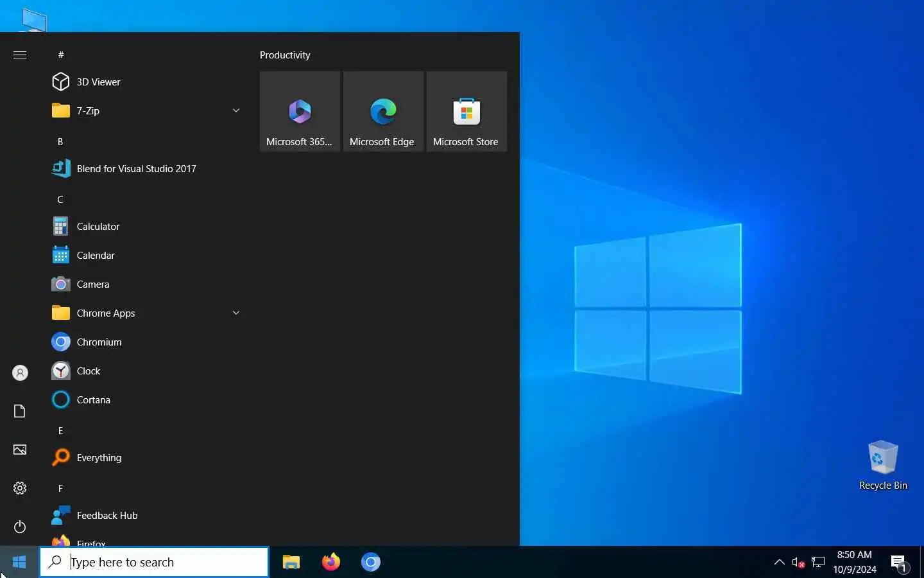
Task: Click the muted volume tray icon
Action: tap(798, 562)
